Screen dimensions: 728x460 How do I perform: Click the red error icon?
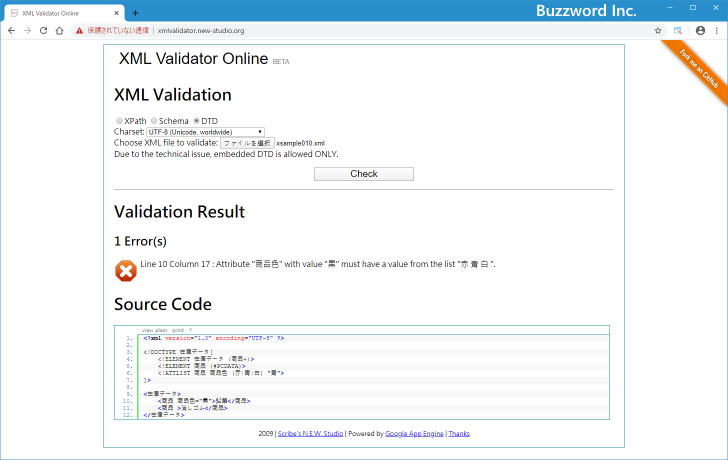126,270
